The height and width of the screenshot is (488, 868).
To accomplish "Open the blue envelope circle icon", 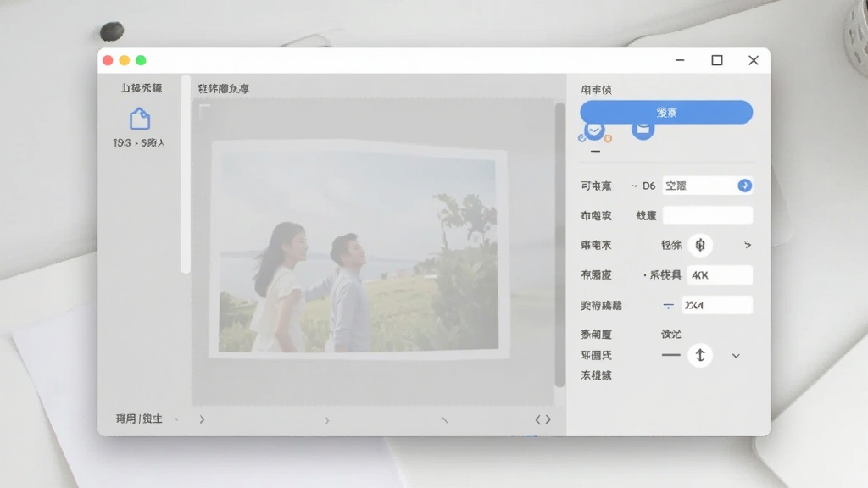I will 643,130.
